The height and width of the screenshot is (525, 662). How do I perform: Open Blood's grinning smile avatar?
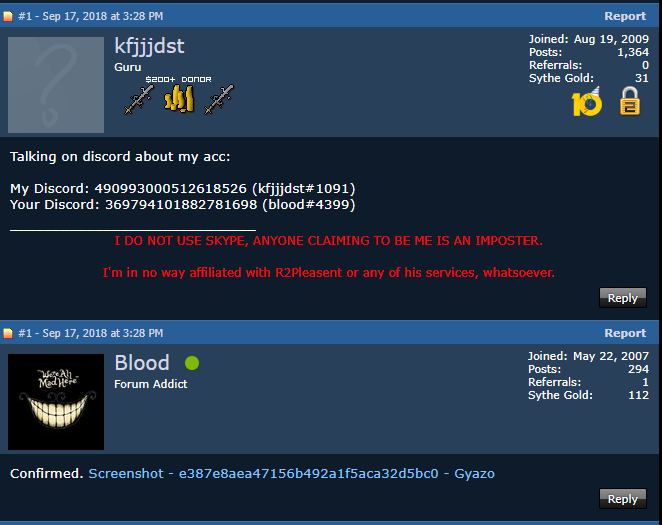[x=56, y=402]
